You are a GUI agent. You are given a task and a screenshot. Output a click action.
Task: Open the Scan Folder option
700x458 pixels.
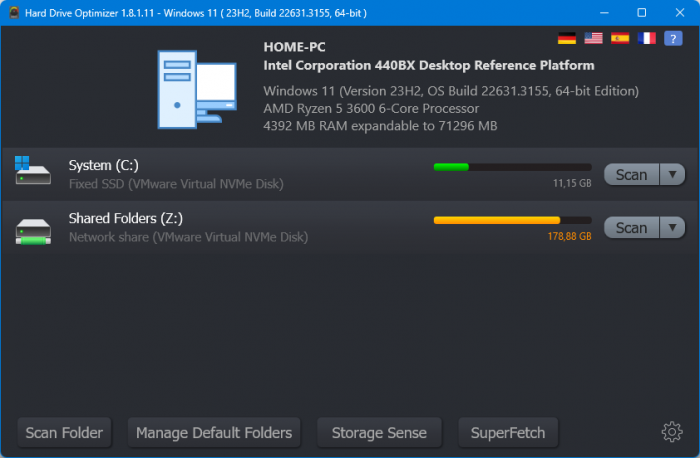point(64,432)
